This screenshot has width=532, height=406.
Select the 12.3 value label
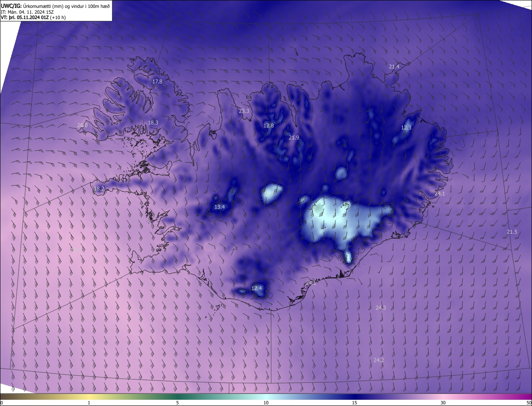click(406, 128)
